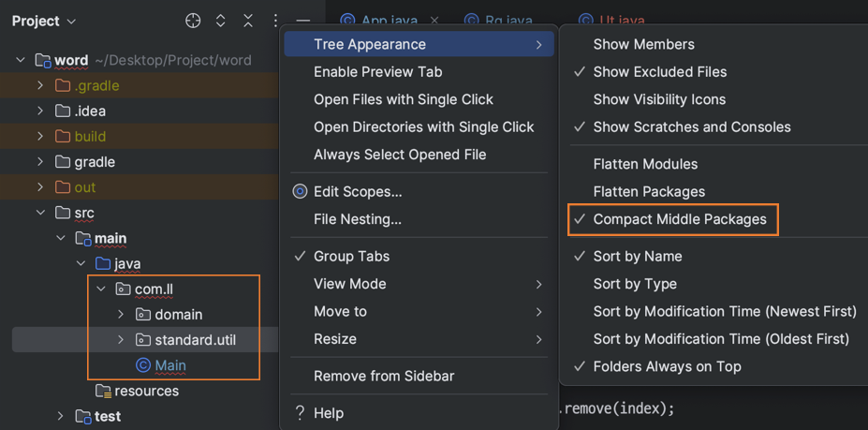Toggle Folders Always on Top

click(x=667, y=366)
